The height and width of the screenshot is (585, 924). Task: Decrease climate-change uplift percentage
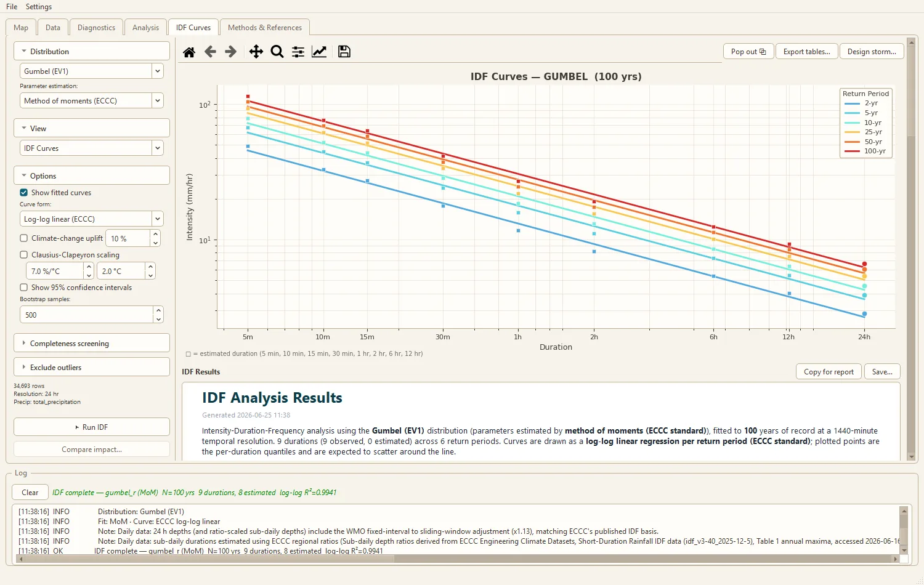click(155, 243)
